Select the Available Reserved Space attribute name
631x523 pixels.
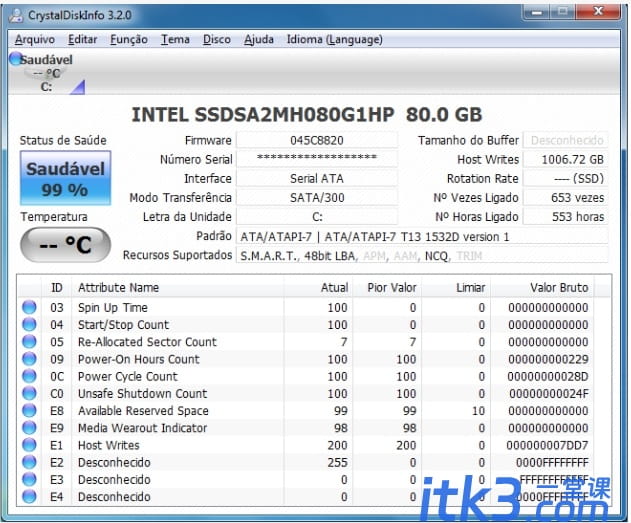tap(143, 410)
